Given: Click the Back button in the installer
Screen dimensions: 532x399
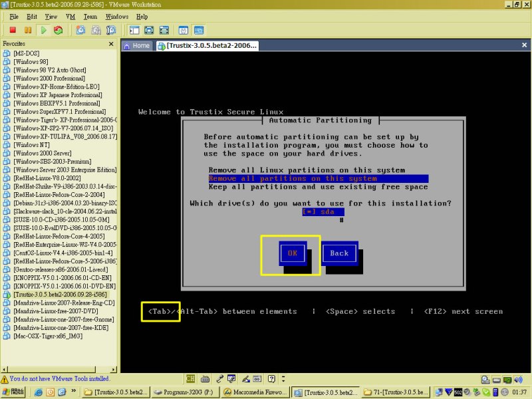Looking at the screenshot, I should coord(339,253).
